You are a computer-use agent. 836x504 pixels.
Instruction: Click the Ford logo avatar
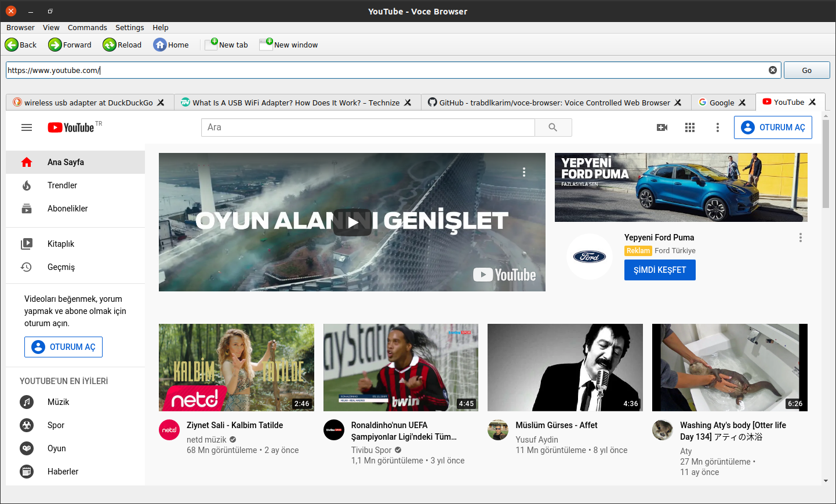[590, 257]
